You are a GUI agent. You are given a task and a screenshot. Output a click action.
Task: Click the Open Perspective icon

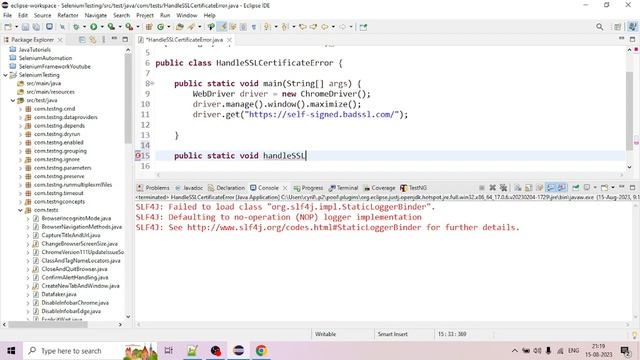[x=618, y=27]
